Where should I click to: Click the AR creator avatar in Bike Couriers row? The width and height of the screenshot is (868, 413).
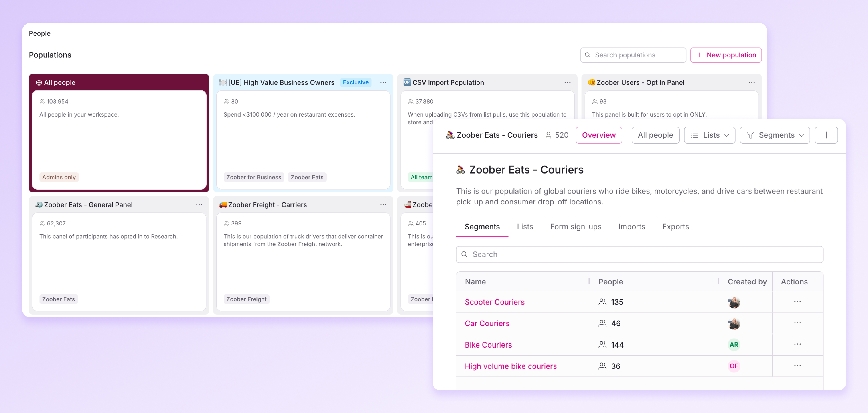(x=734, y=345)
